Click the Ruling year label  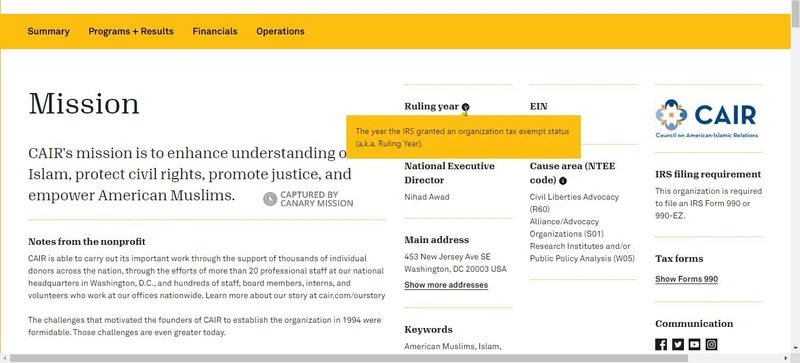pos(431,106)
